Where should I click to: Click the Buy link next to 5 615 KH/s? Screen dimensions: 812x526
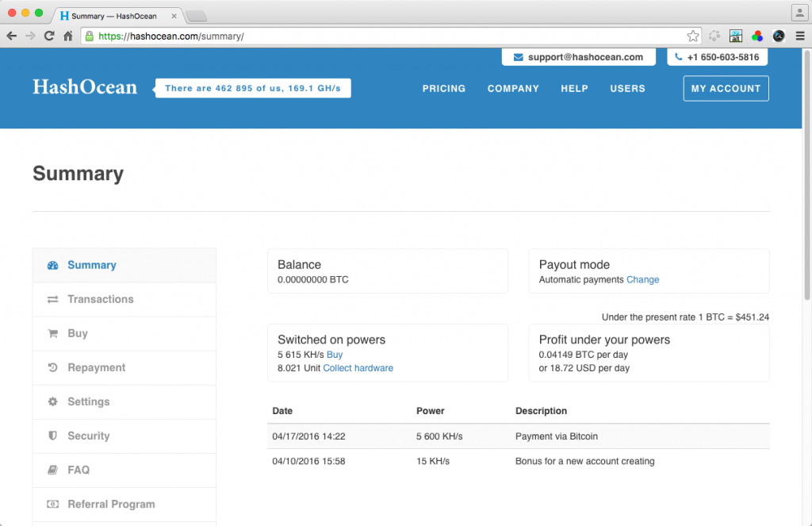tap(335, 355)
